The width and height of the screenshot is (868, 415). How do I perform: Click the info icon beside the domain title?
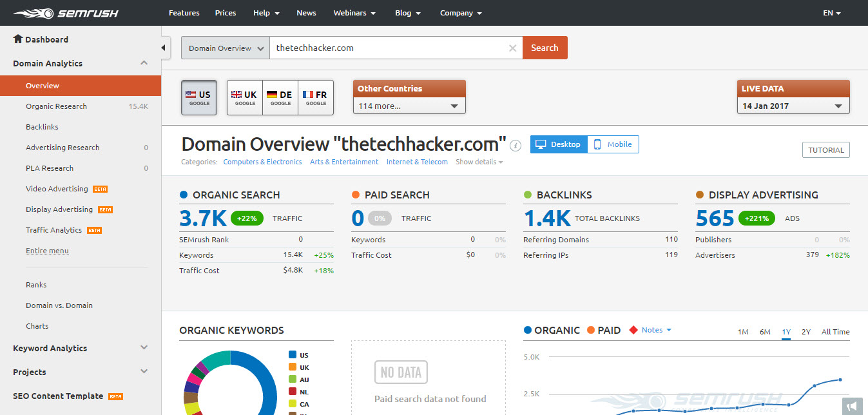point(515,146)
